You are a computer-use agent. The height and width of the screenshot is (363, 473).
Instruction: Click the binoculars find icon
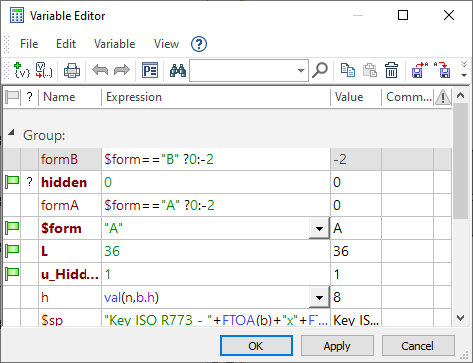pyautogui.click(x=178, y=70)
